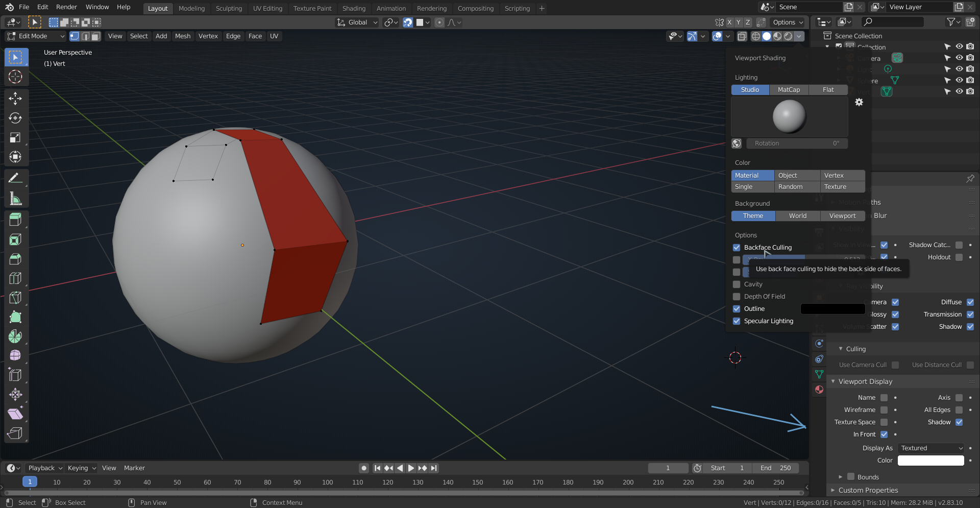Image resolution: width=980 pixels, height=508 pixels.
Task: Open the Marker menu in timeline
Action: pyautogui.click(x=134, y=468)
